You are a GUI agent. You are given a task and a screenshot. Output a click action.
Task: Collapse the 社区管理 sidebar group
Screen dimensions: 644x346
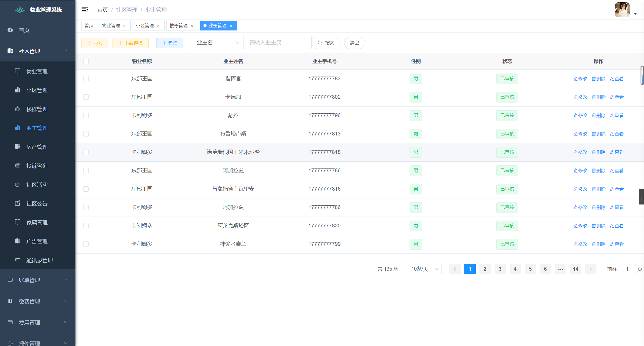tap(38, 51)
